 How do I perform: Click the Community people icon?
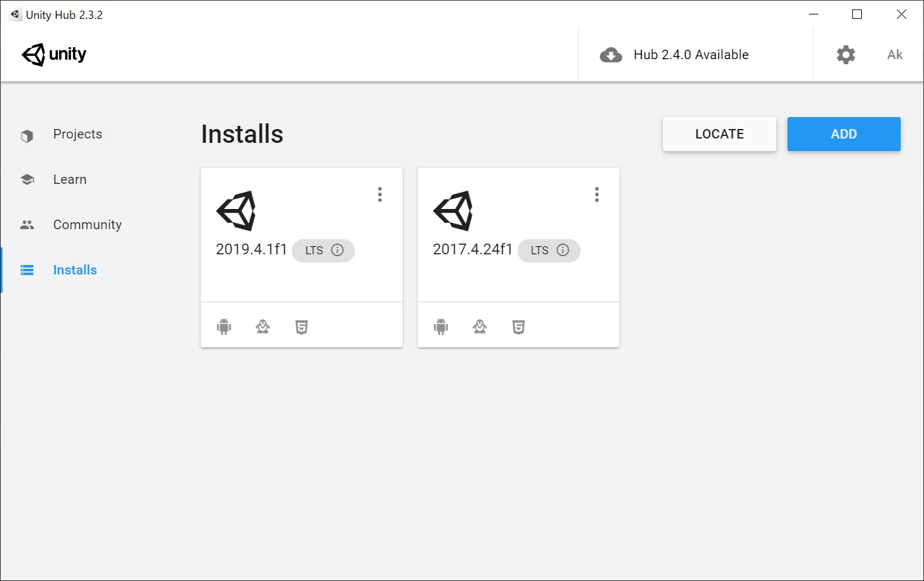coord(27,225)
